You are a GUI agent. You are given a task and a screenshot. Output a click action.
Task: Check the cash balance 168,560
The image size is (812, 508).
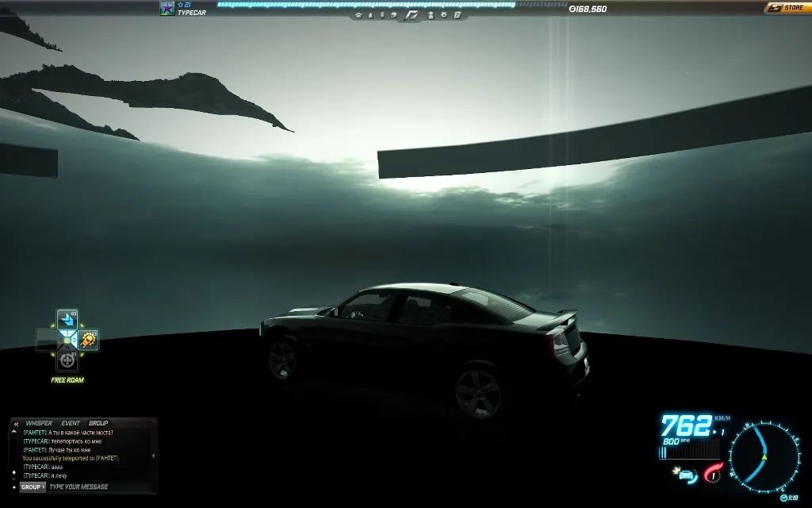point(588,9)
